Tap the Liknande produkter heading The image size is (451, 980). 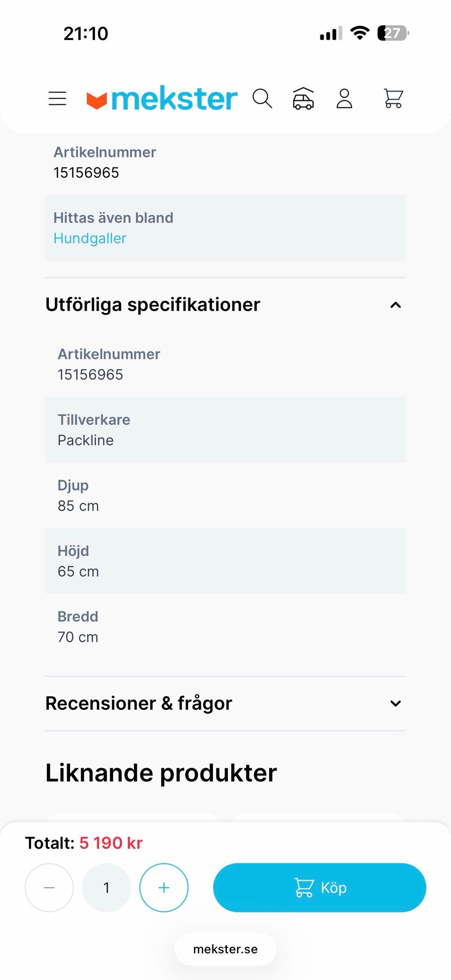tap(161, 773)
